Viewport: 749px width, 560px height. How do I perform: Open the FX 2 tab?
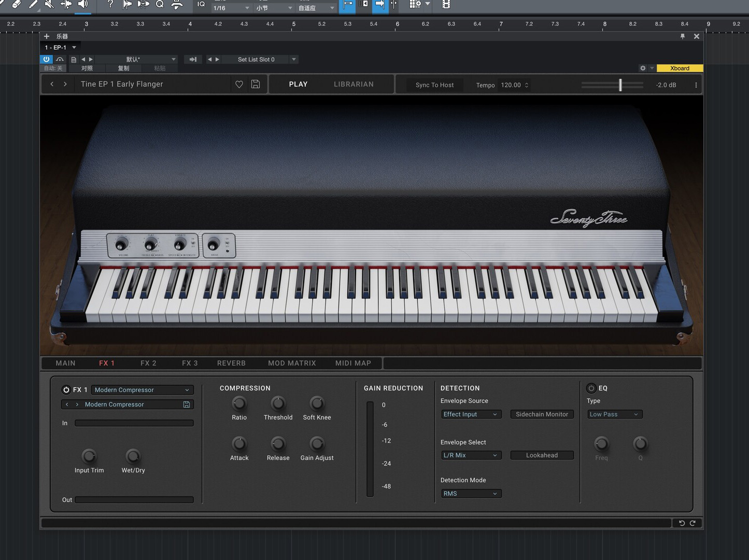tap(148, 363)
